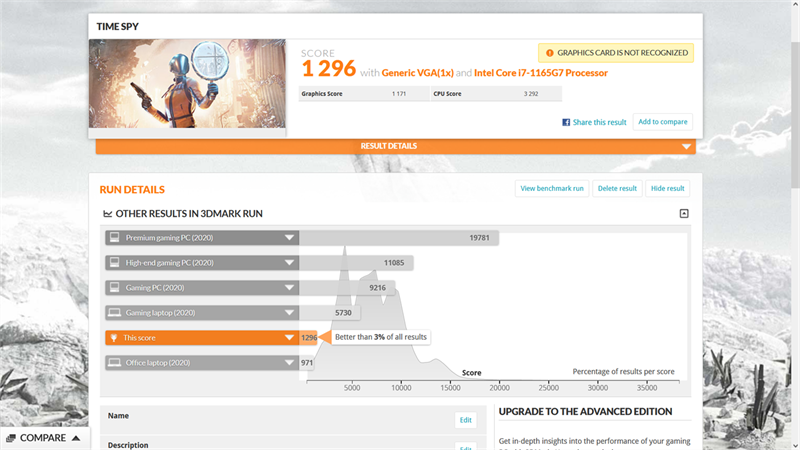Expand the Gaming PC (2020) dropdown arrow

point(289,288)
